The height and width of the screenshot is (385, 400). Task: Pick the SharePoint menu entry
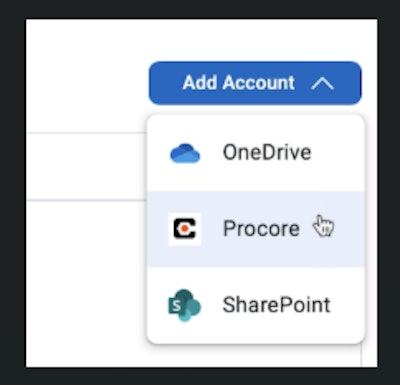pyautogui.click(x=256, y=305)
